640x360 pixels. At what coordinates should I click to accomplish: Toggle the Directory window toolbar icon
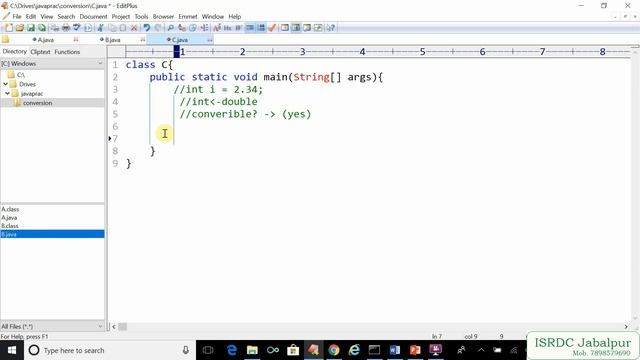[296, 28]
